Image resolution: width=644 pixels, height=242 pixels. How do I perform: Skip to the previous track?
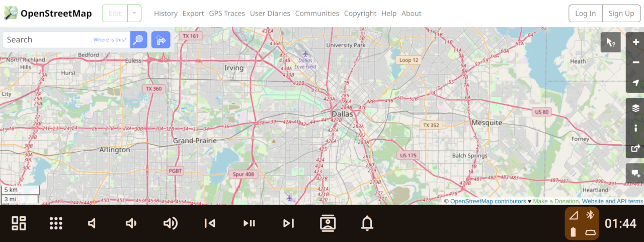click(210, 223)
